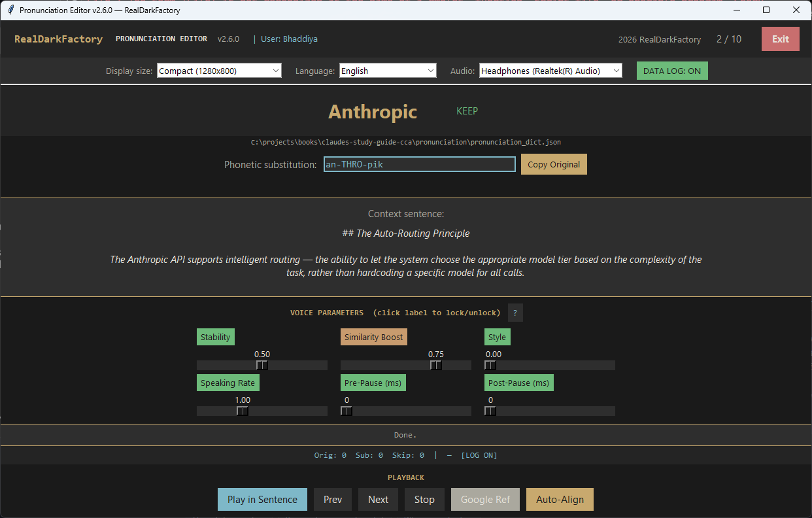
Task: Click the Style slider handle
Action: tap(490, 365)
